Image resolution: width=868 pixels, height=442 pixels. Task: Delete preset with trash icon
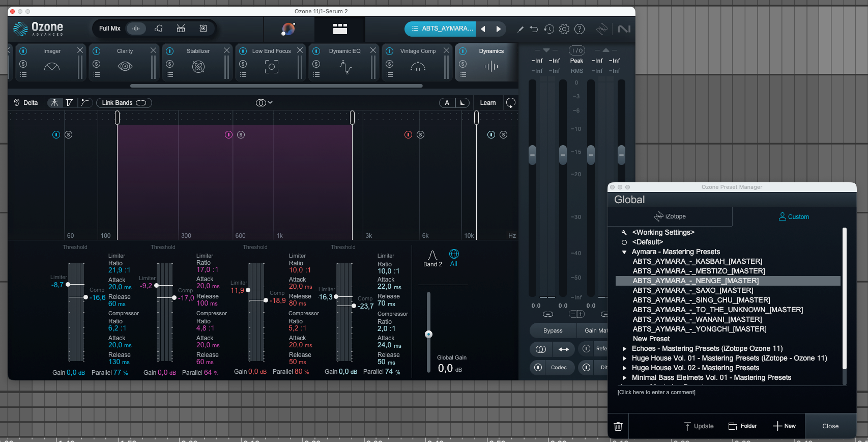(x=618, y=426)
